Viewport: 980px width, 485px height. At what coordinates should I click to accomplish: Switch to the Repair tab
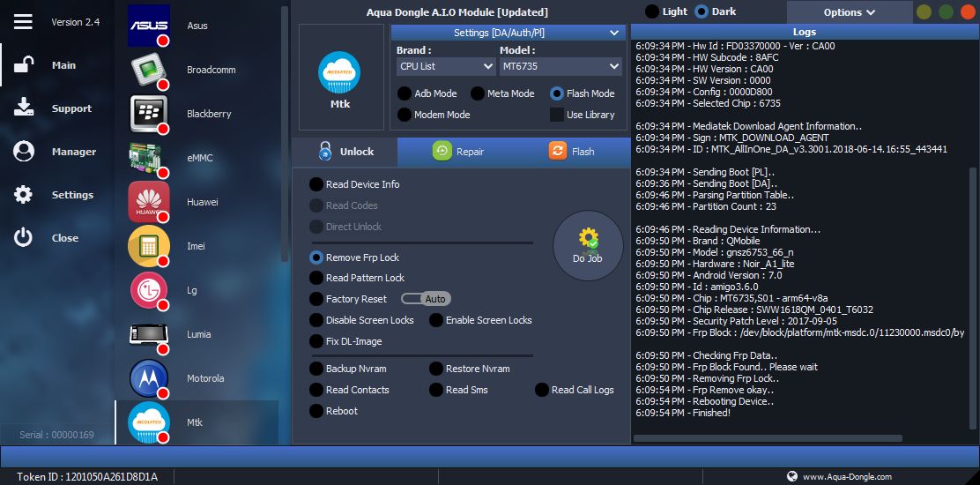point(459,152)
